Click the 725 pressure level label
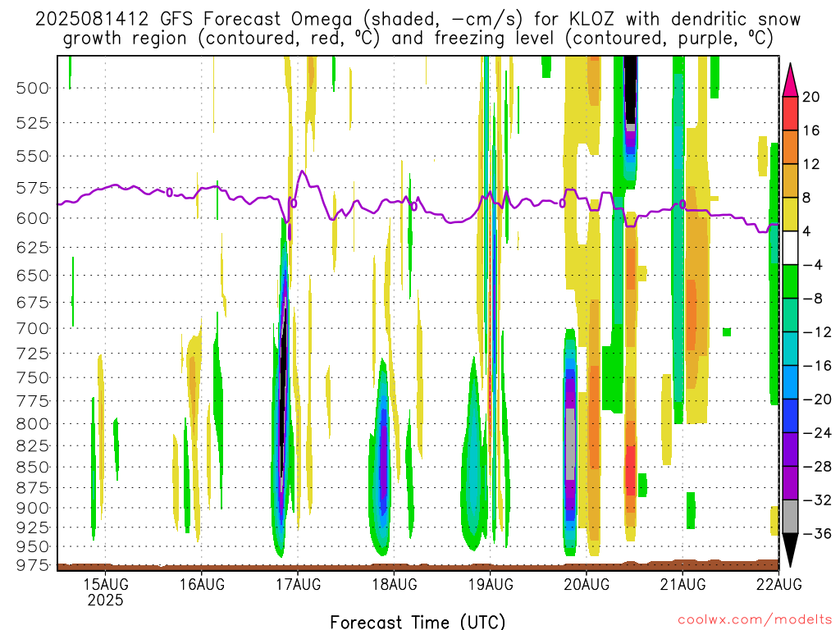Image resolution: width=840 pixels, height=630 pixels. (x=33, y=354)
